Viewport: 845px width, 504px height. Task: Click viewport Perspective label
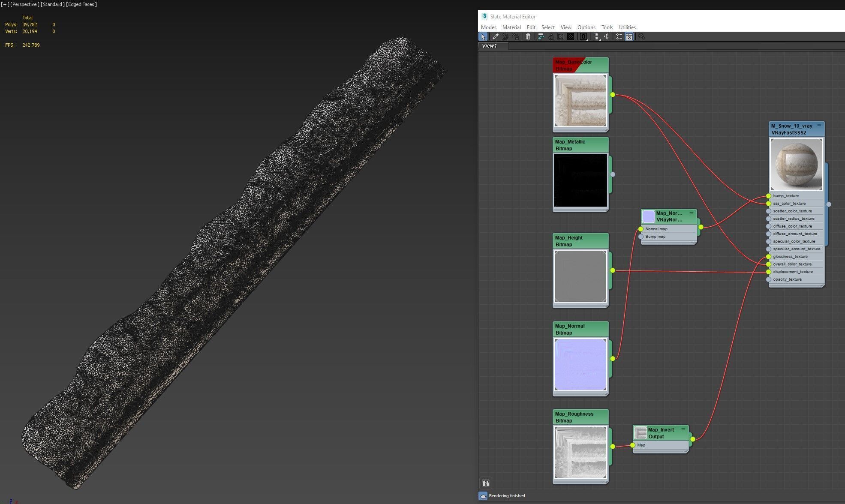[x=25, y=4]
